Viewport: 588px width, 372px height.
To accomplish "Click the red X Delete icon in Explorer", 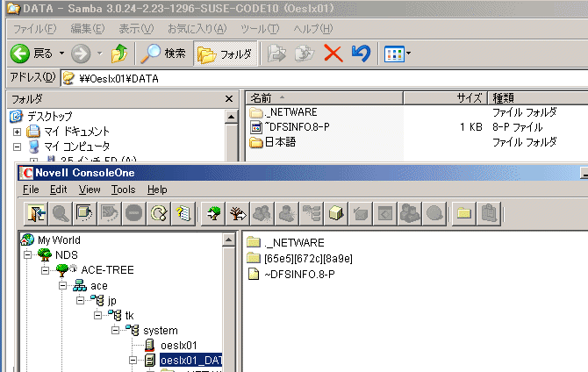I will 333,54.
